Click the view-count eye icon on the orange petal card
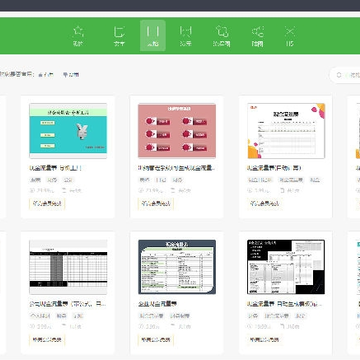 click(x=250, y=191)
